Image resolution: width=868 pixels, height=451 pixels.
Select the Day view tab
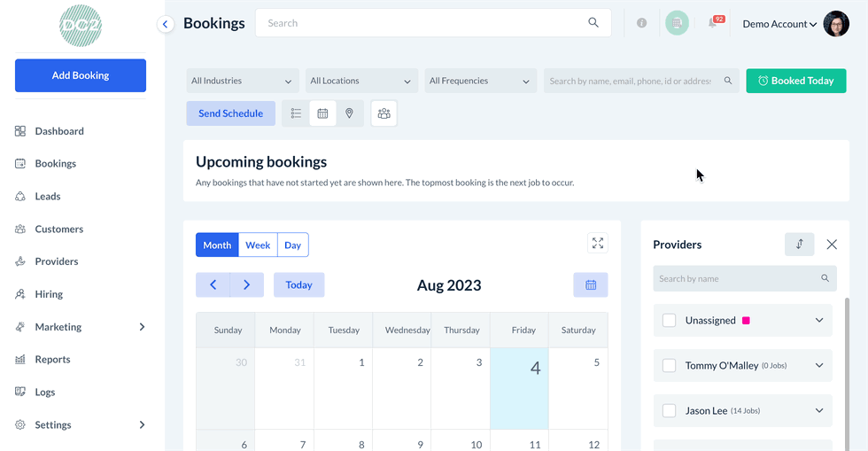293,245
